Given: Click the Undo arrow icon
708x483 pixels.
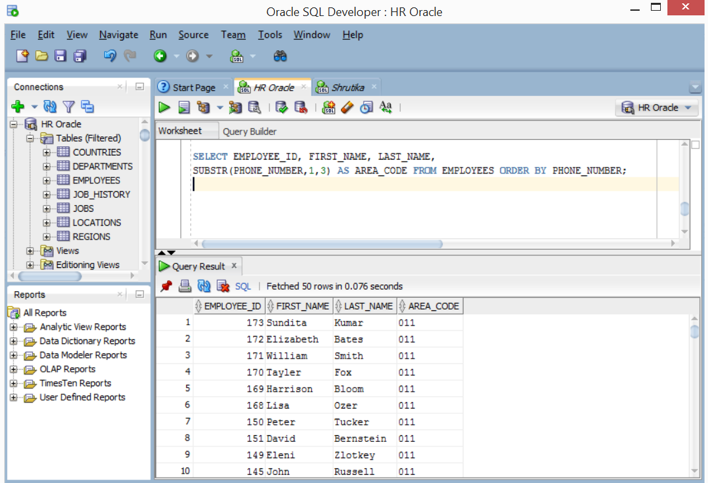Looking at the screenshot, I should click(x=110, y=56).
